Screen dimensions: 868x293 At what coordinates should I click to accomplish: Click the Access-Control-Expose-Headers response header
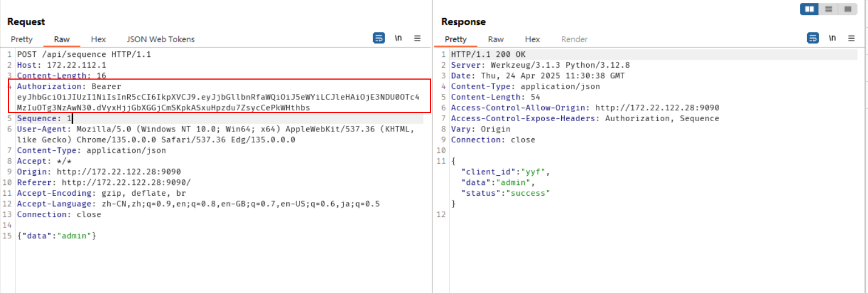(585, 118)
